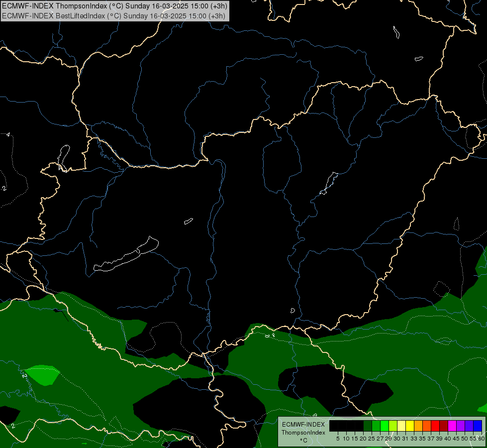The height and width of the screenshot is (448, 487).
Task: Click legend tick value '35'
Action: pos(422,439)
